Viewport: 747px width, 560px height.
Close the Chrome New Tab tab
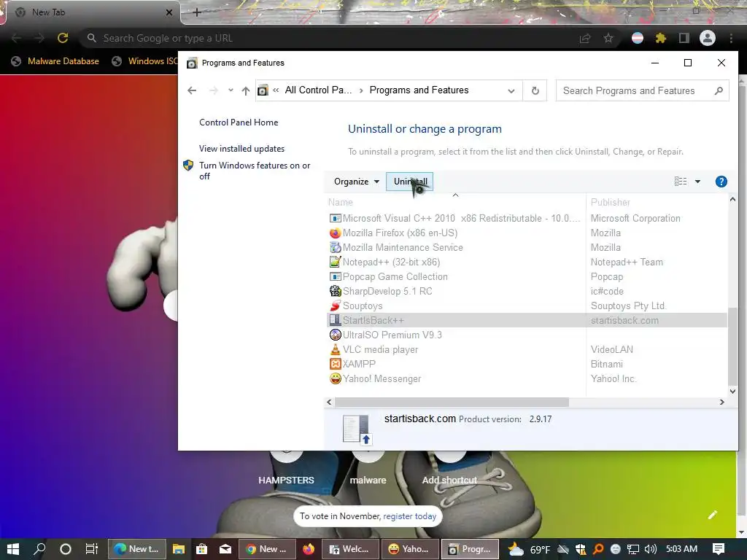(169, 12)
